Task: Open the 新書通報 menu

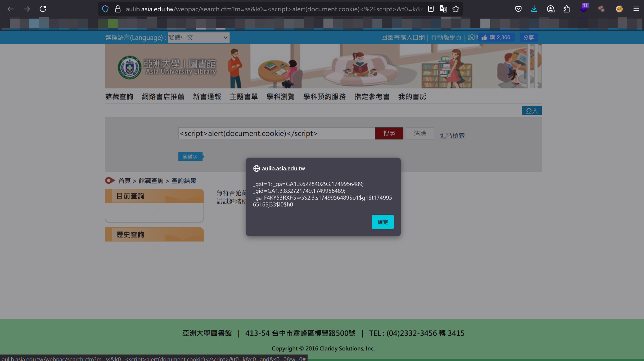Action: point(207,97)
